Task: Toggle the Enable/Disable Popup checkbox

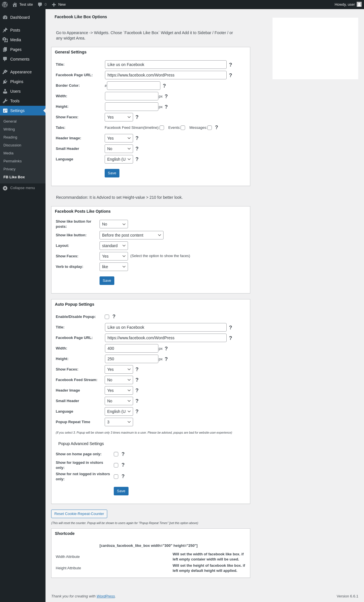Action: pos(107,317)
